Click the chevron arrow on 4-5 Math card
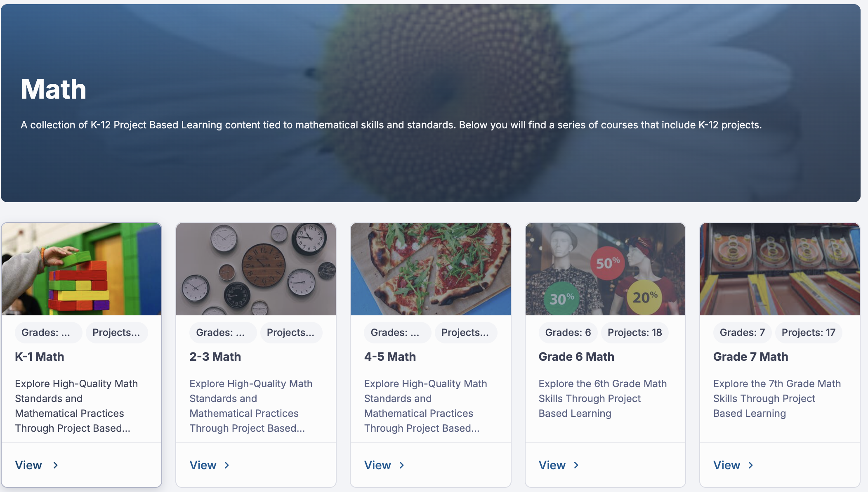 [x=402, y=465]
